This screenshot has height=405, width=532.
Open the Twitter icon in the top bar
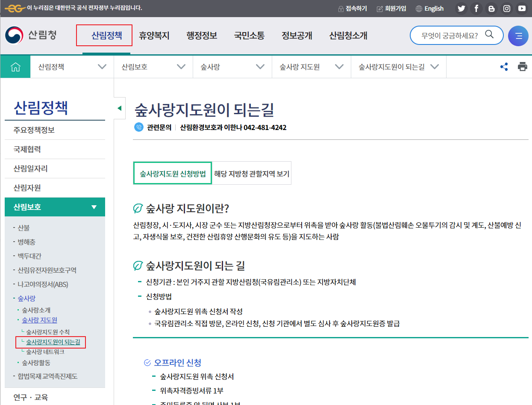click(461, 8)
